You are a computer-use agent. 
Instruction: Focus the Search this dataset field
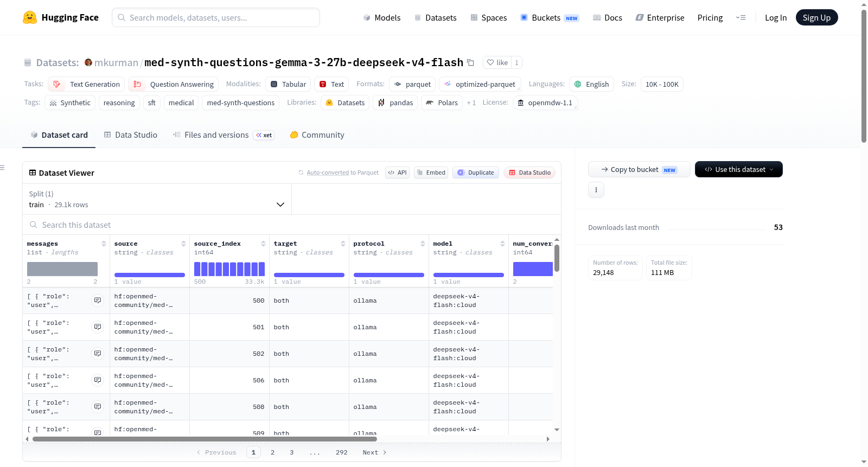[x=292, y=225]
